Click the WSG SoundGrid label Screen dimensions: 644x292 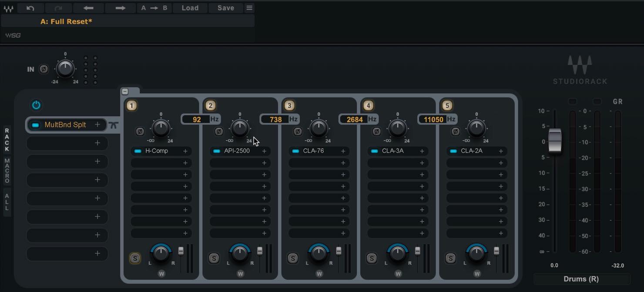(x=13, y=35)
